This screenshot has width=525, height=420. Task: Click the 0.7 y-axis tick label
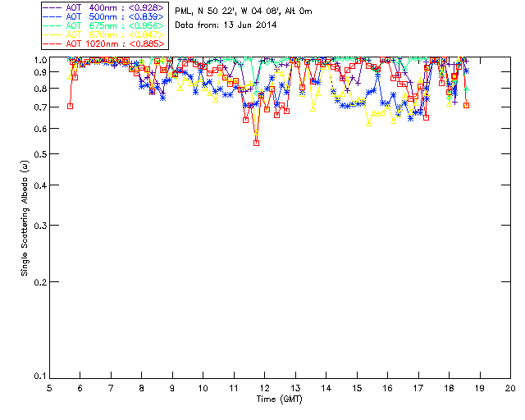coord(40,107)
